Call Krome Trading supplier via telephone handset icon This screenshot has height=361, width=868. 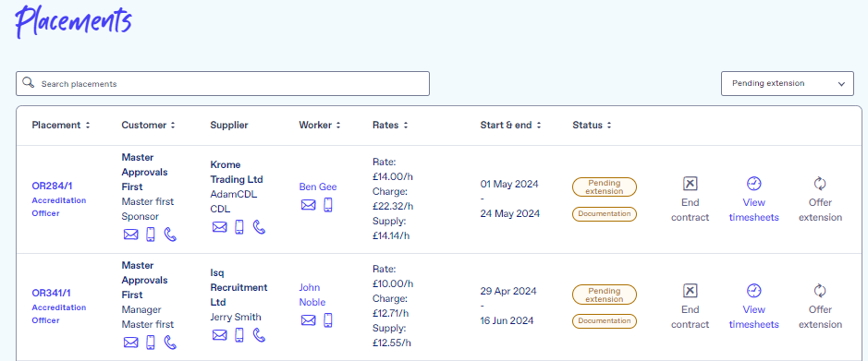click(259, 226)
